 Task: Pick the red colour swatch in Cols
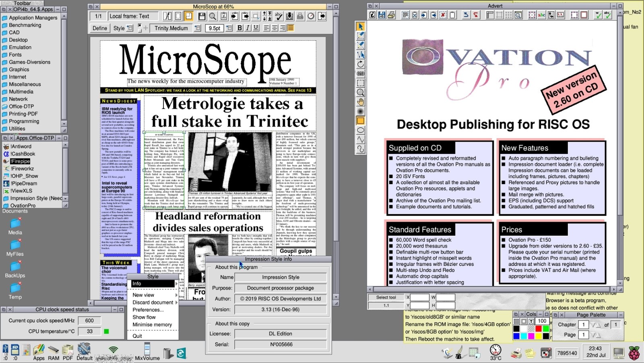(x=539, y=328)
